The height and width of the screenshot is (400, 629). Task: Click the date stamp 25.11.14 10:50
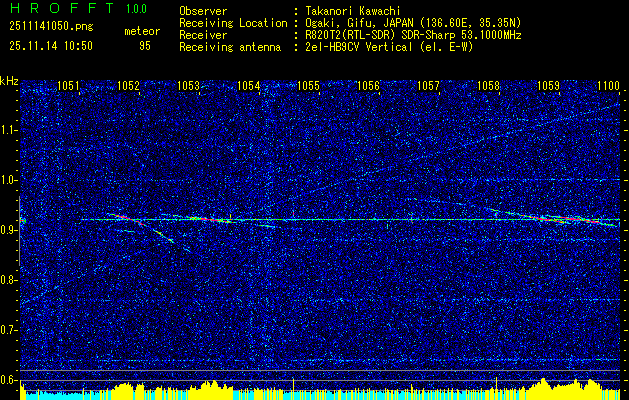(x=51, y=46)
